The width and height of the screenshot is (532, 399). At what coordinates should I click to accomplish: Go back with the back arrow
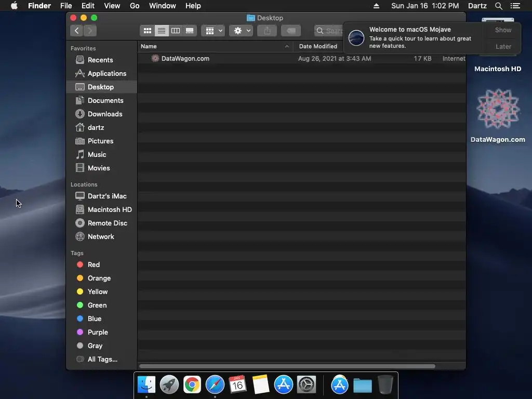[x=77, y=31]
